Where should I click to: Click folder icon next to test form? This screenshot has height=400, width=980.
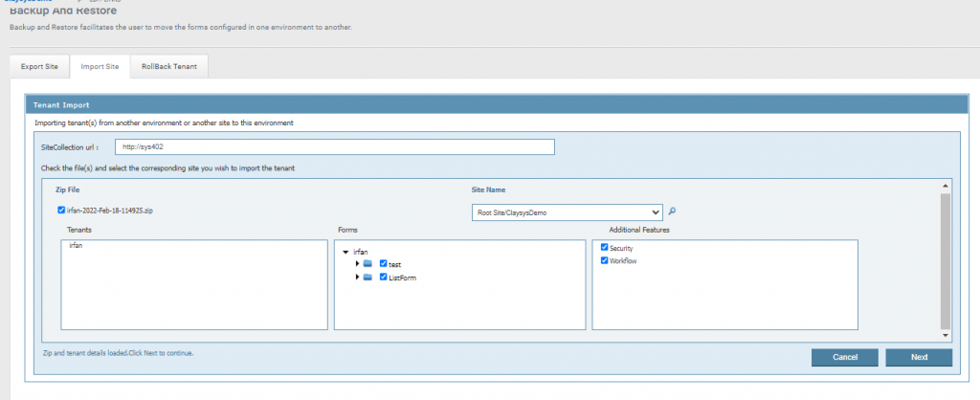[367, 264]
